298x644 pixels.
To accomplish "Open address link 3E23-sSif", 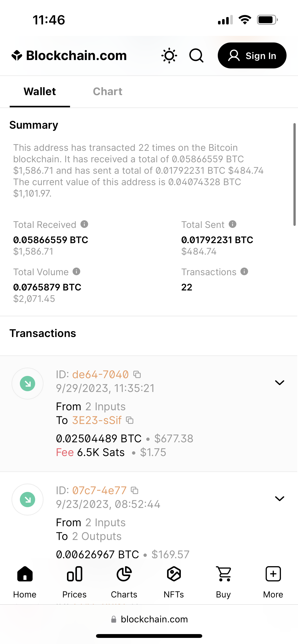I will click(97, 420).
